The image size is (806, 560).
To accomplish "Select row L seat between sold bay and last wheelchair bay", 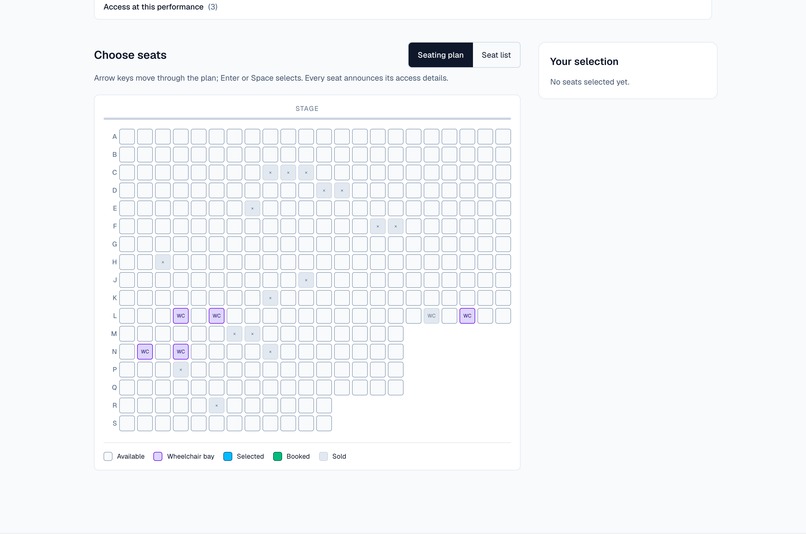I will [449, 316].
